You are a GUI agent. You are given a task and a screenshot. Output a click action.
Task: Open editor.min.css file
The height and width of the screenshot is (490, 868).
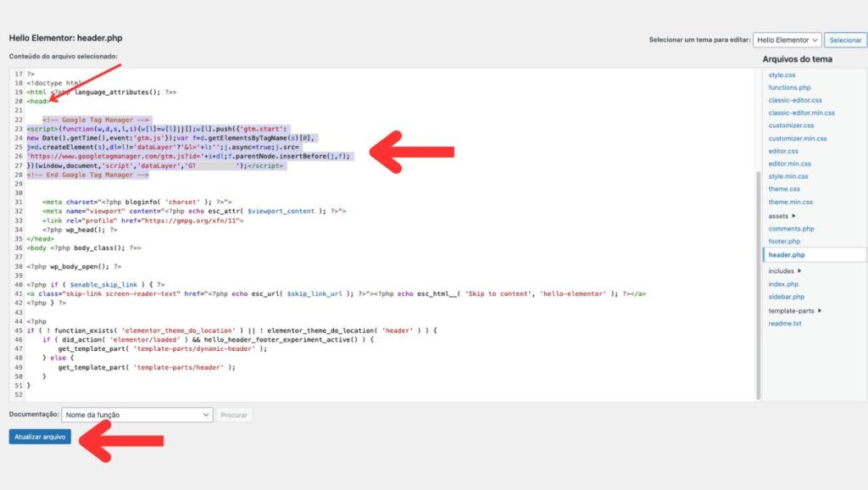tap(789, 164)
